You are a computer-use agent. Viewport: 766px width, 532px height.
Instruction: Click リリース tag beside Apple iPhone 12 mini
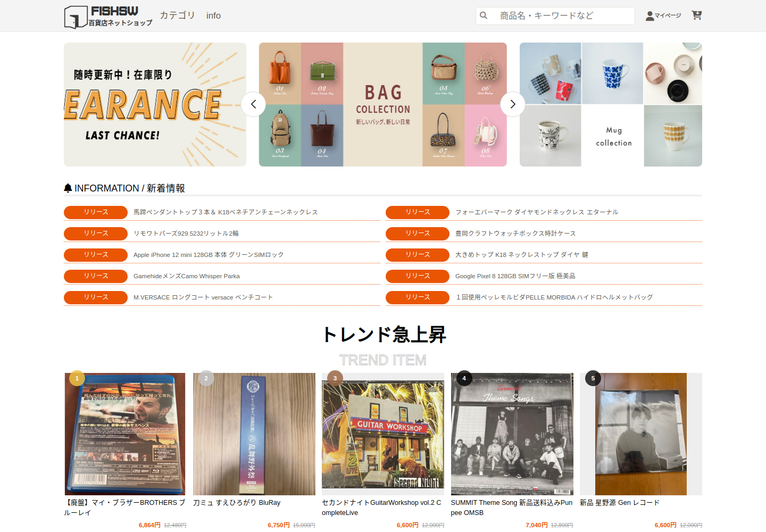(96, 255)
